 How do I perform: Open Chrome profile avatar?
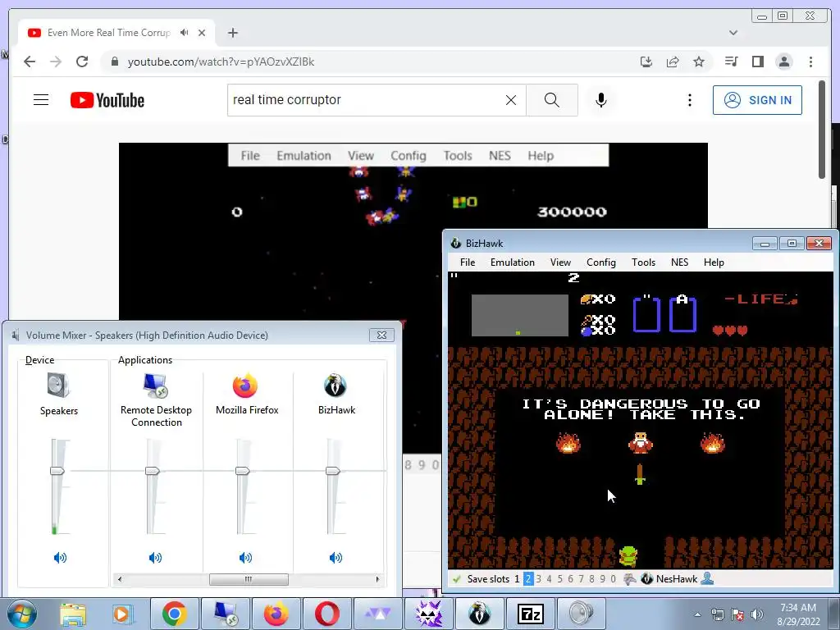click(783, 62)
